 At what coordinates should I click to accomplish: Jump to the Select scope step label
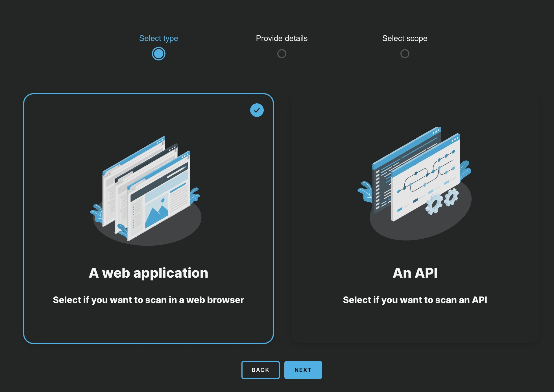click(405, 38)
